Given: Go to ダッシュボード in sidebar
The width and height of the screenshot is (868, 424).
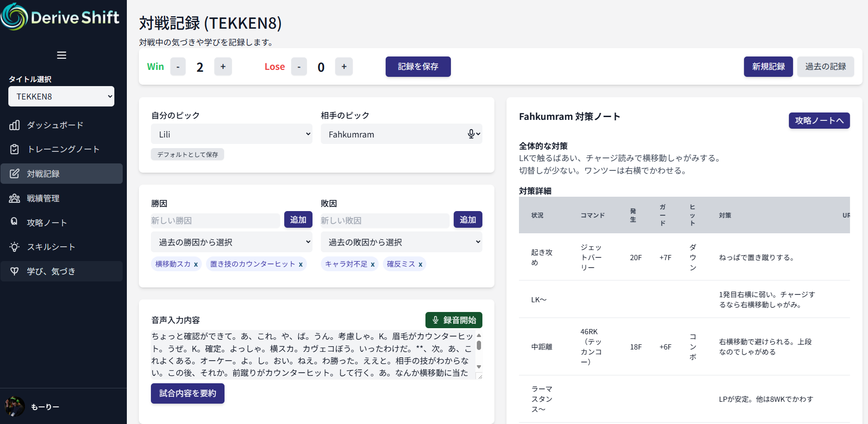Looking at the screenshot, I should tap(62, 125).
